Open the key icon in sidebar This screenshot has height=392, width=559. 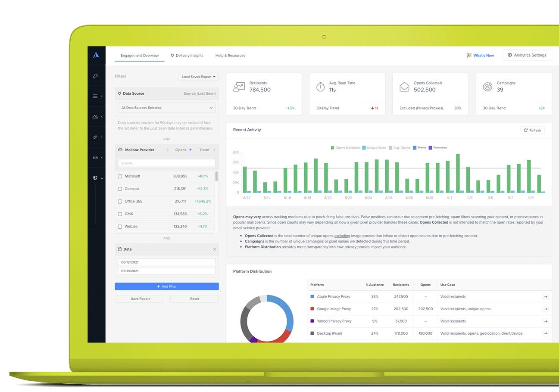[96, 76]
